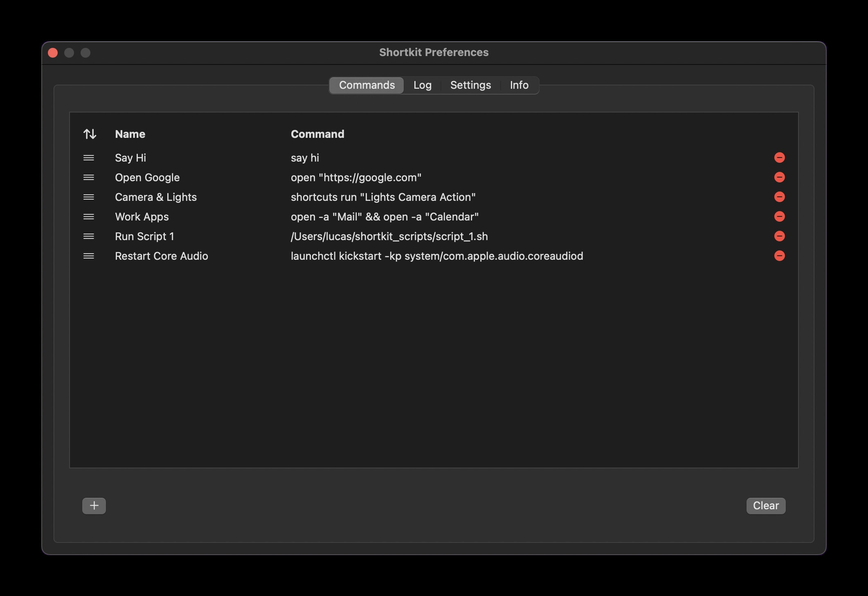Delete the Restart Core Audio command
This screenshot has height=596, width=868.
point(779,256)
